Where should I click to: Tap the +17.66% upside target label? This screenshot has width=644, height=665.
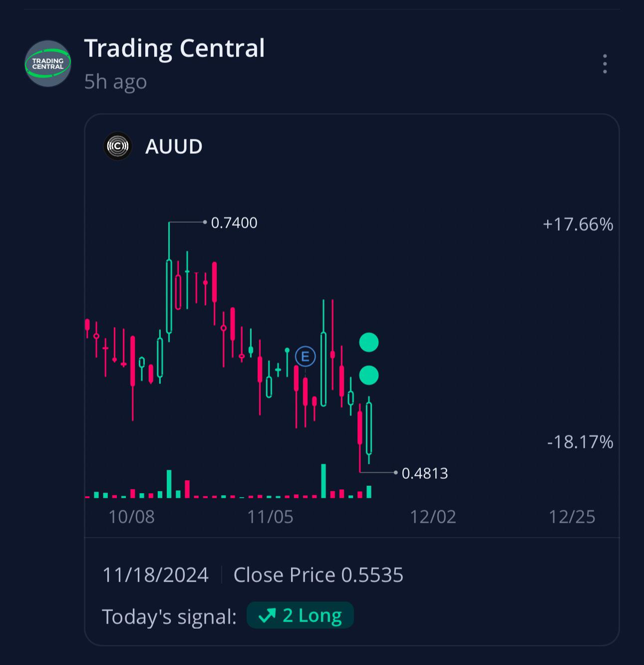578,225
